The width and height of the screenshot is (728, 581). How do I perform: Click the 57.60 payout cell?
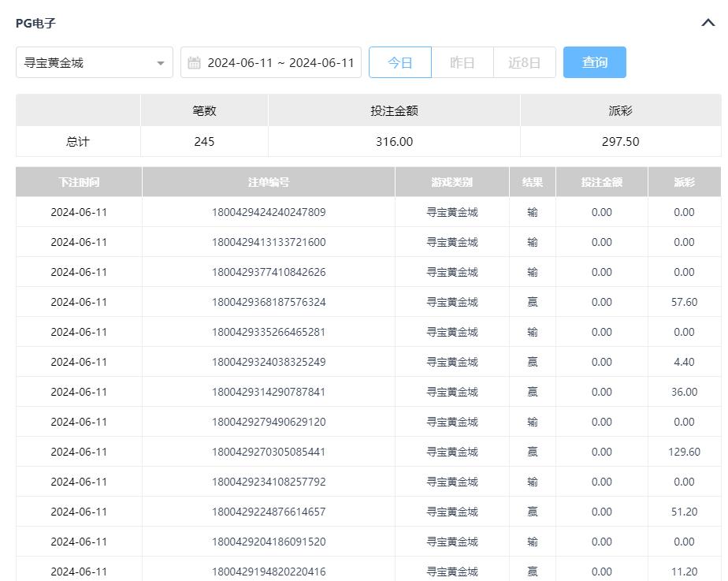pyautogui.click(x=684, y=302)
